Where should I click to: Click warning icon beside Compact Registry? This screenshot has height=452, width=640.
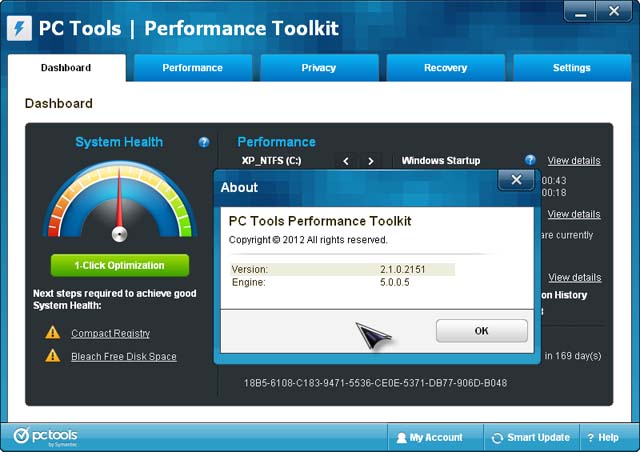(x=53, y=333)
